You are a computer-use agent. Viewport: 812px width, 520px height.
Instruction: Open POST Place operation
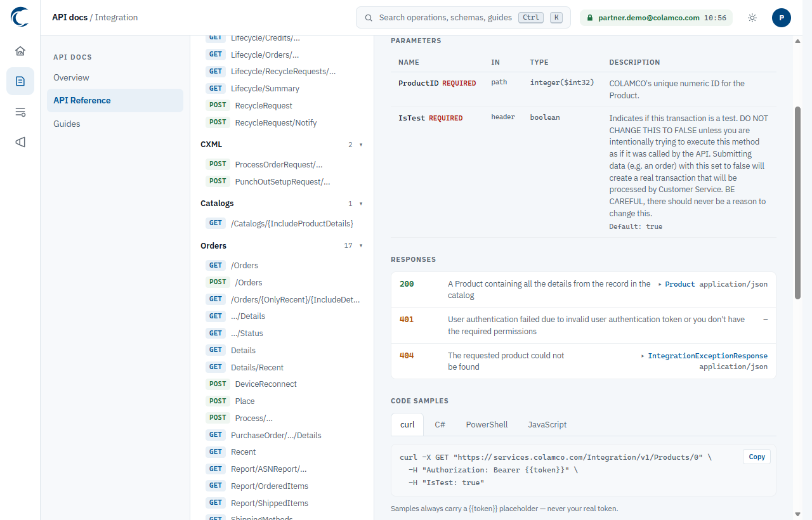pos(282,401)
